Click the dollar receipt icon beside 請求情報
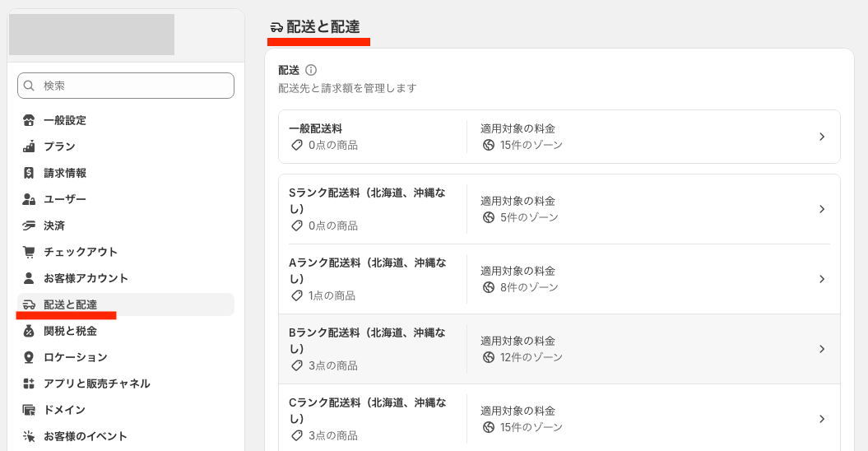 point(30,173)
